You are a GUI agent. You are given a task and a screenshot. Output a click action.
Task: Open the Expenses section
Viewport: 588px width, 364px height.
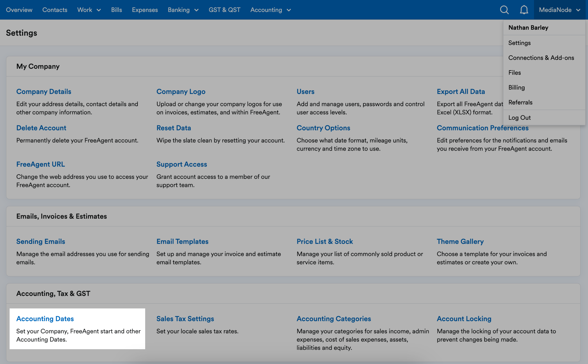point(145,10)
